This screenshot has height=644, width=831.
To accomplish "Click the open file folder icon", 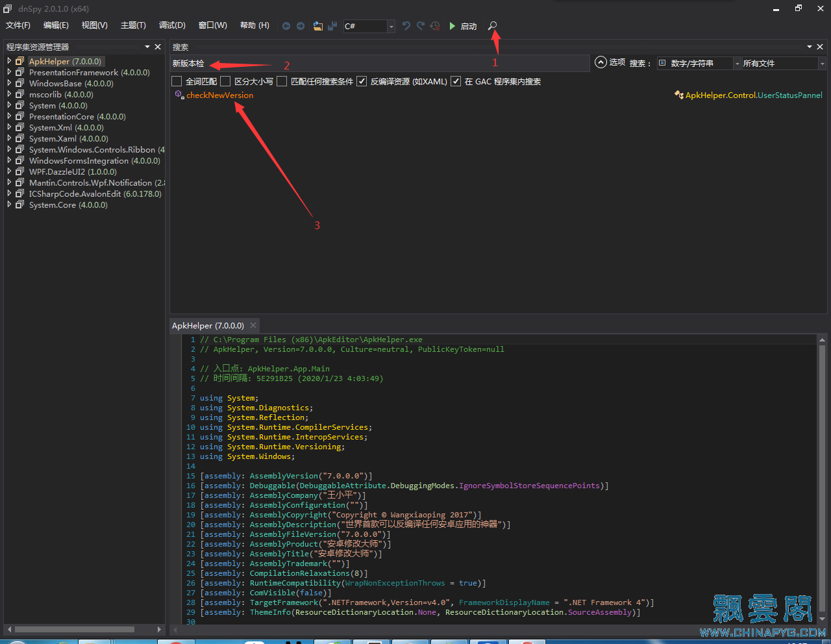I will point(318,26).
